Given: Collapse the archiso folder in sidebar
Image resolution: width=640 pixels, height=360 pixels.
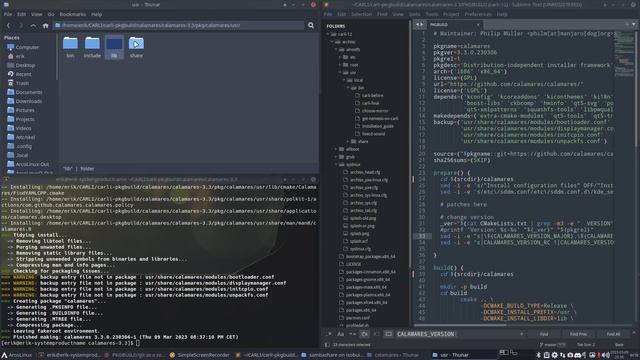Looking at the screenshot, I should tap(332, 42).
